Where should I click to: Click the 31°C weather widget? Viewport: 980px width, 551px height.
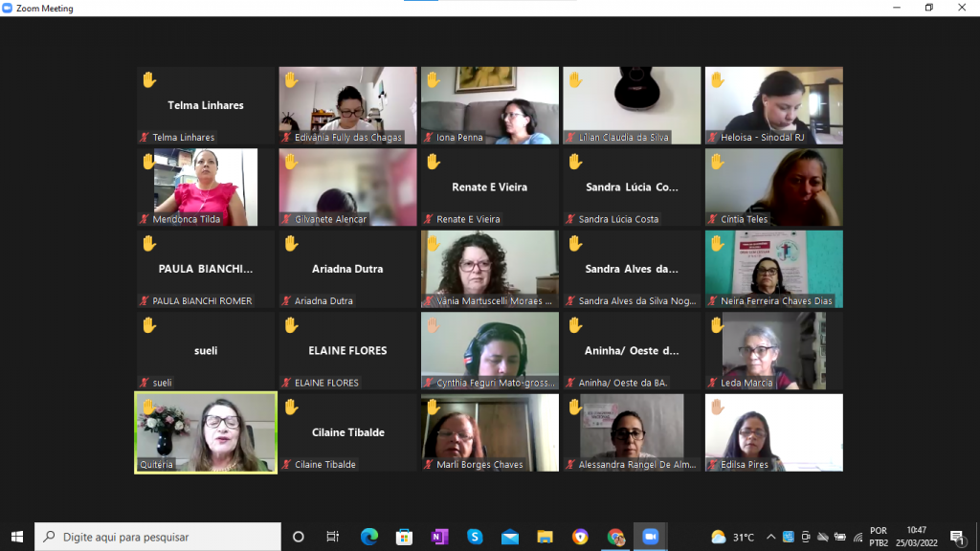point(734,537)
